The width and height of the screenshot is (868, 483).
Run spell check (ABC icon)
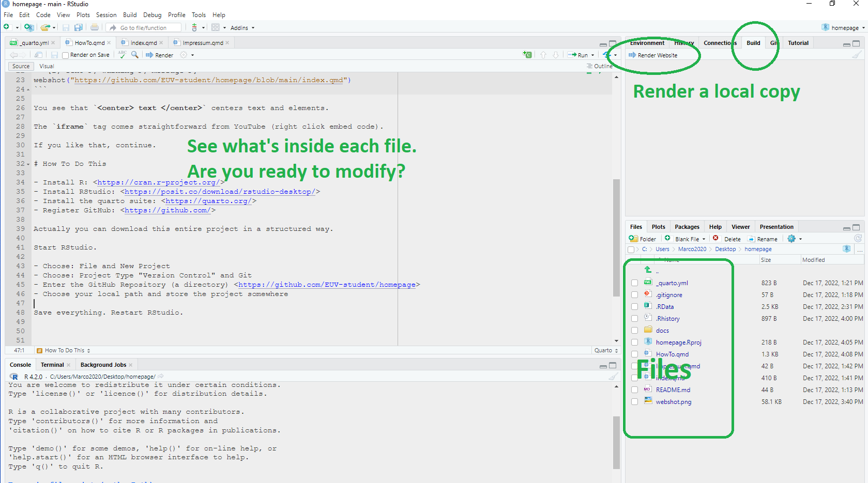tap(122, 54)
